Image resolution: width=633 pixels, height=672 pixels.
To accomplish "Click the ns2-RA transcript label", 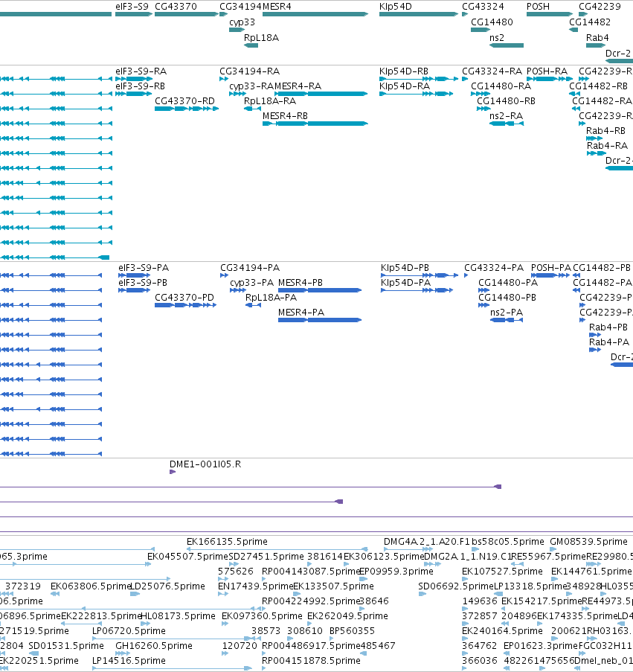I will click(506, 116).
